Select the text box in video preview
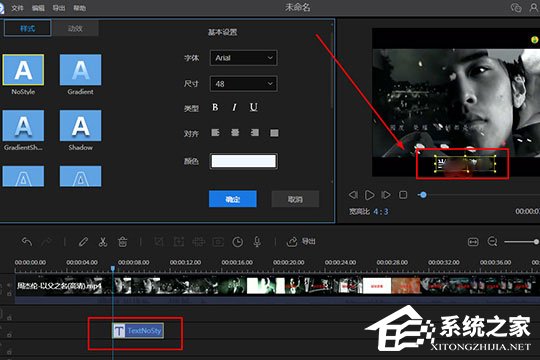 pos(465,164)
